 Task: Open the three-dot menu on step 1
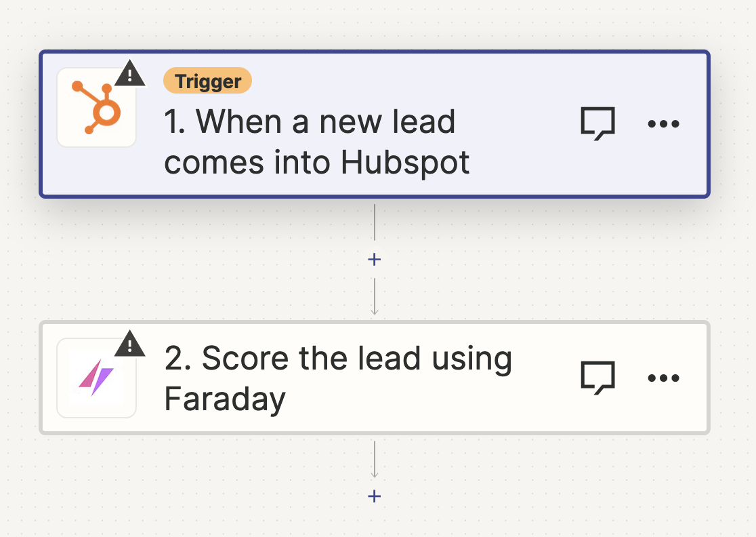pos(663,123)
